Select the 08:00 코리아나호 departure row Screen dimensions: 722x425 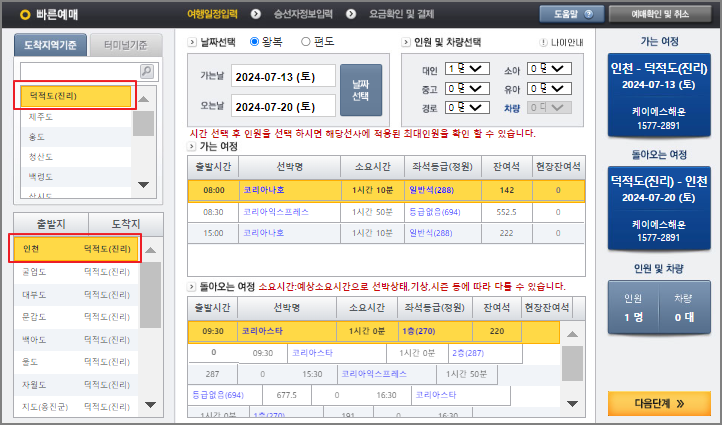[x=386, y=190]
